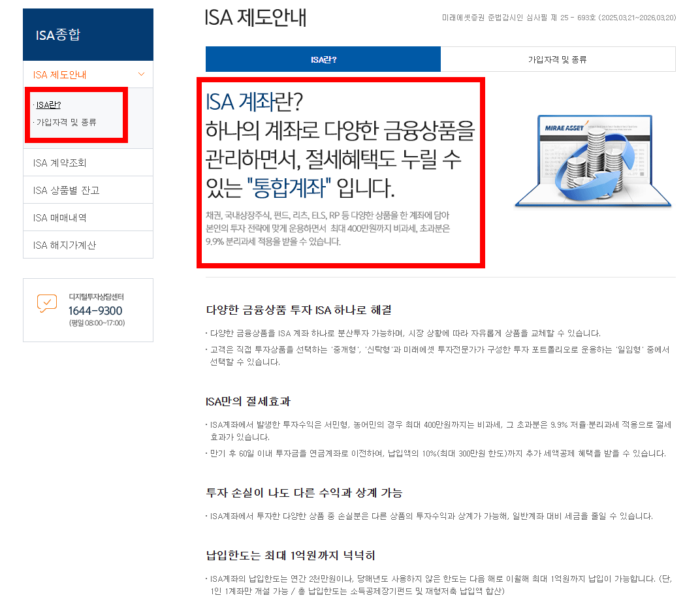The image size is (700, 604).
Task: Click the 1644-9300 phone number
Action: [95, 311]
